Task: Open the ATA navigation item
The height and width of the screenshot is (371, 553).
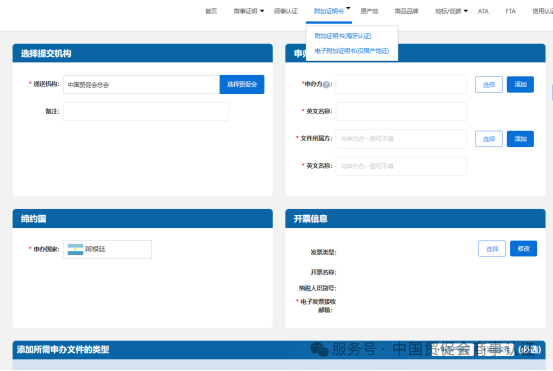Action: click(483, 11)
